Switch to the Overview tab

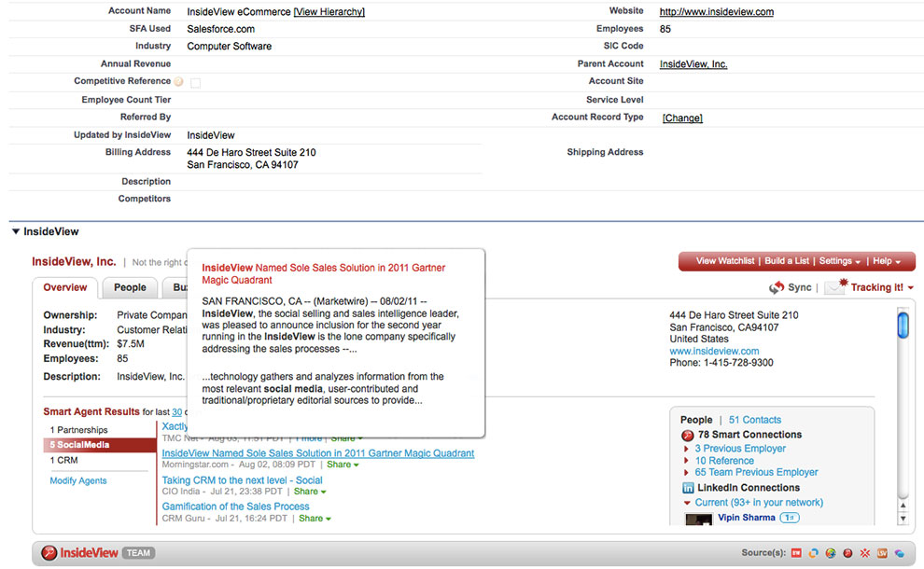point(65,287)
